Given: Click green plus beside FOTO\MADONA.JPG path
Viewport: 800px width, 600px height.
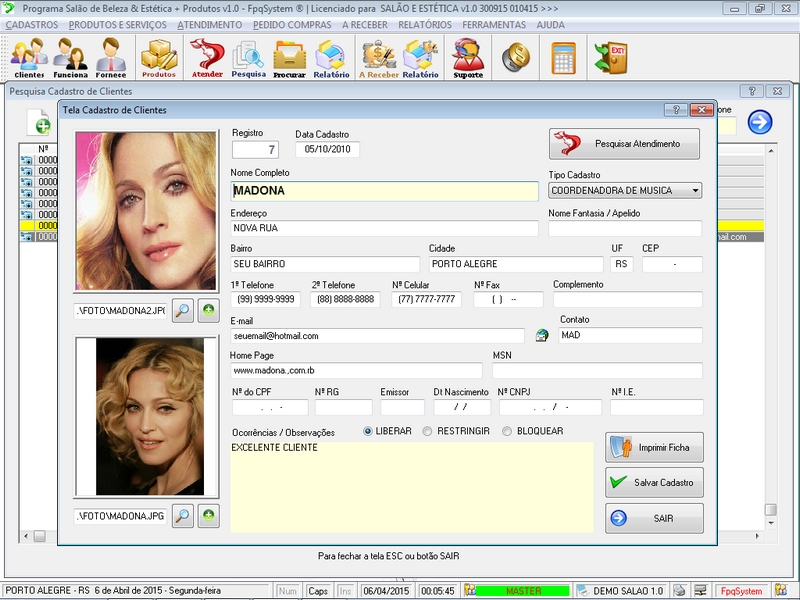Looking at the screenshot, I should [x=209, y=516].
